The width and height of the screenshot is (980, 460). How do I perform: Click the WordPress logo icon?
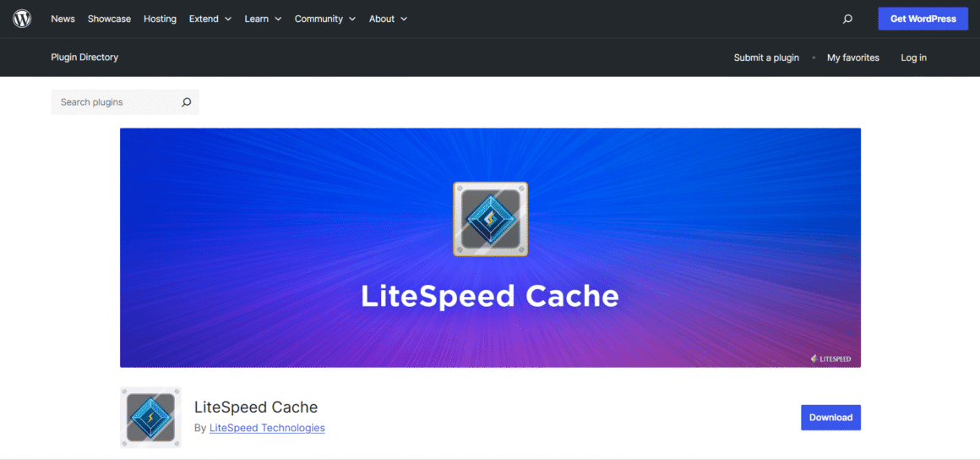(x=22, y=19)
